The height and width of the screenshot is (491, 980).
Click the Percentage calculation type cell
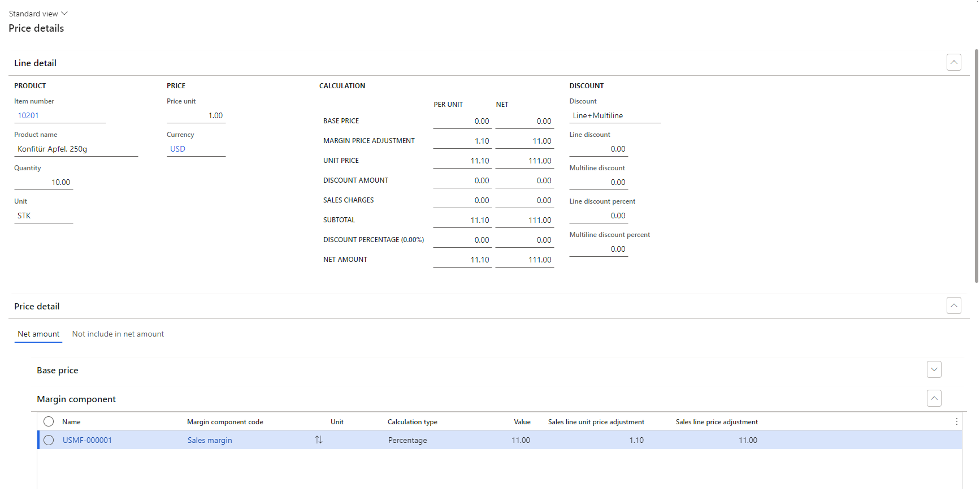pyautogui.click(x=407, y=440)
